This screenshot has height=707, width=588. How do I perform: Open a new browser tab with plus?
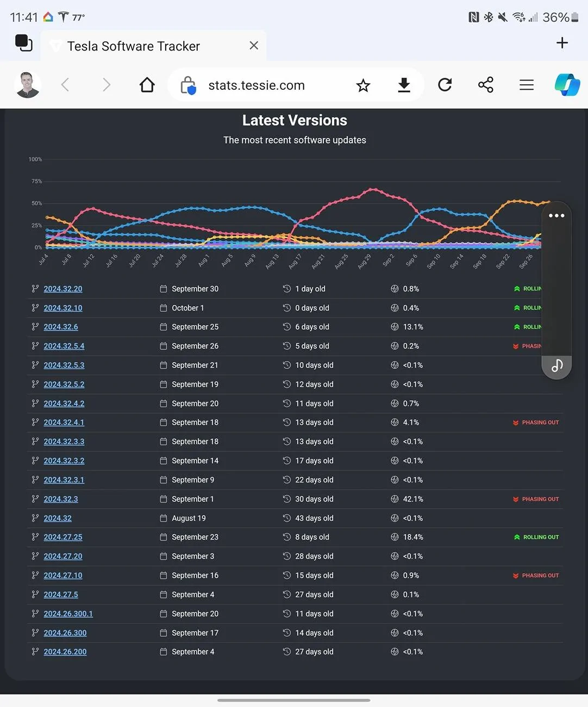(562, 43)
